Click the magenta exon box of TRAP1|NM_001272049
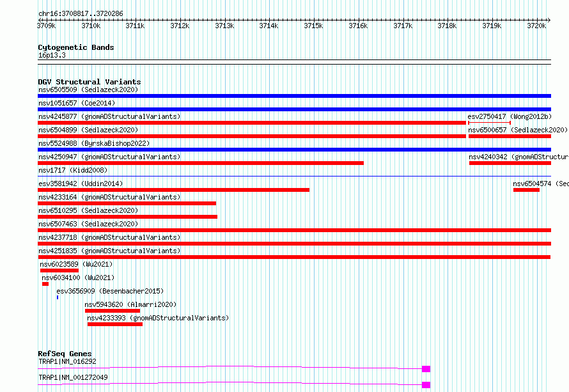The image size is (569, 392). point(426,385)
